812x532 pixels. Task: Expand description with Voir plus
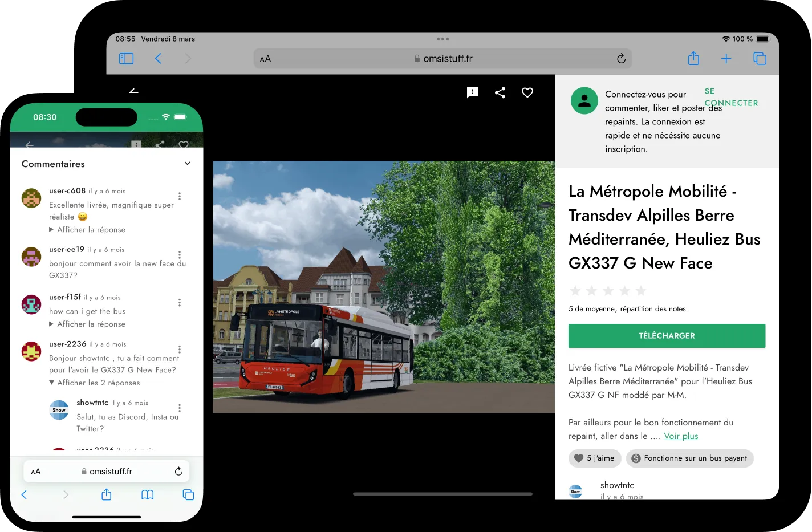pyautogui.click(x=681, y=436)
